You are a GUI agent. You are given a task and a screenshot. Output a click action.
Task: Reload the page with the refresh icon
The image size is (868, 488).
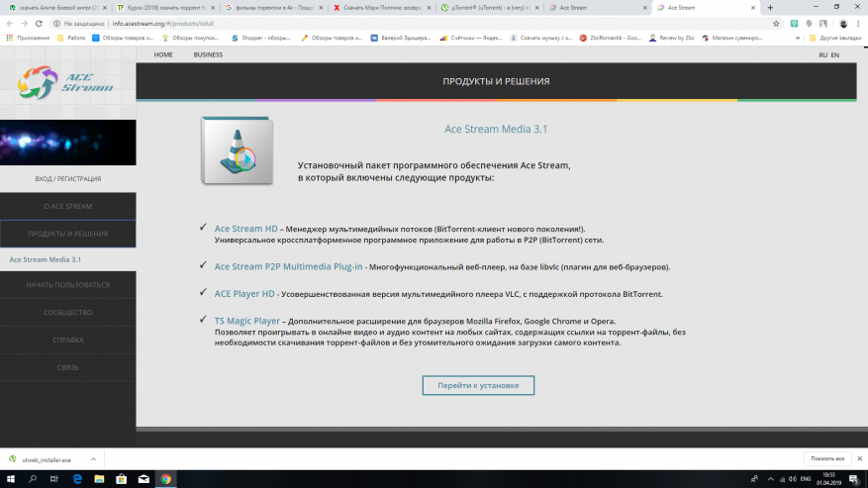[39, 24]
